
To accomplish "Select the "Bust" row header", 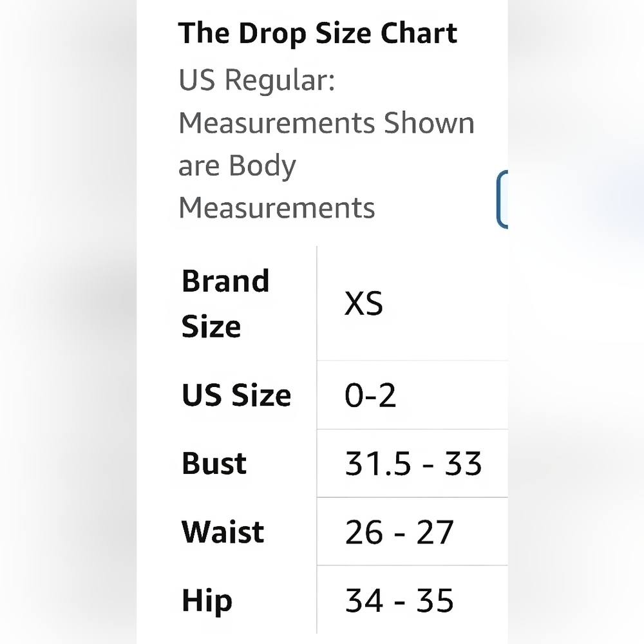I will click(214, 463).
